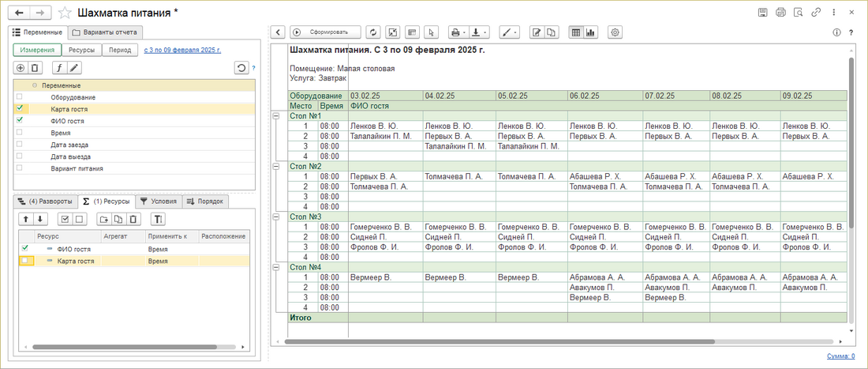Add page to favorites with star icon

(x=65, y=13)
